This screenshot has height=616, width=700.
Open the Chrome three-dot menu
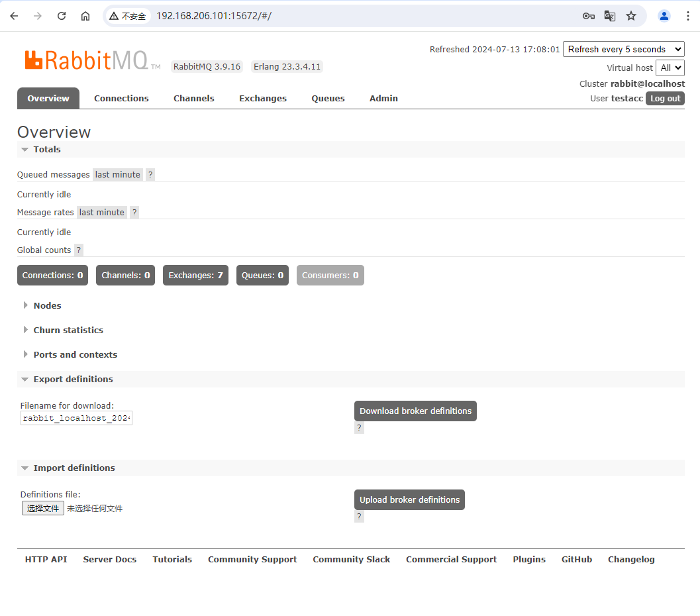click(x=687, y=16)
